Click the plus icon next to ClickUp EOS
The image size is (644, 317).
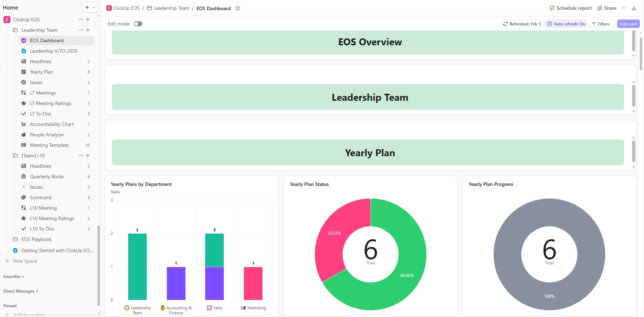coord(88,20)
